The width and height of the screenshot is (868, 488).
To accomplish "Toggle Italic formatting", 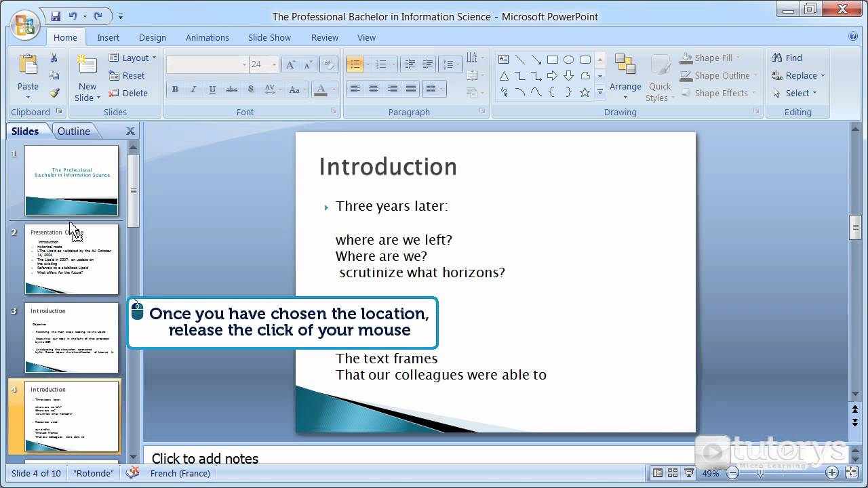I will coord(194,89).
